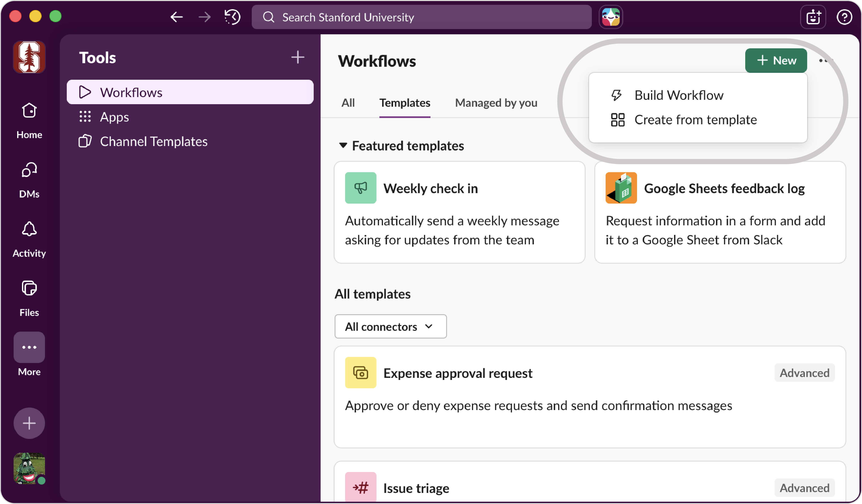This screenshot has width=862, height=504.
Task: Choose Create from template option
Action: 695,120
